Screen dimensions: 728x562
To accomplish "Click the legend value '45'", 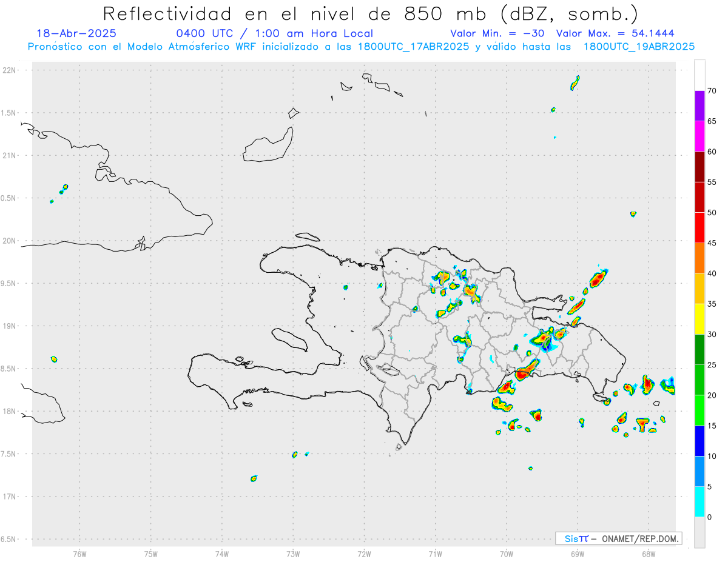I will (x=712, y=243).
